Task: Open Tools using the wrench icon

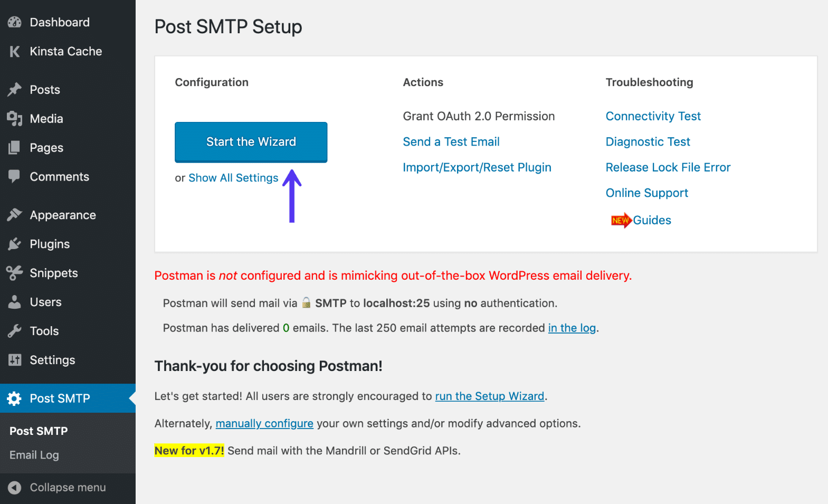Action: (x=14, y=330)
